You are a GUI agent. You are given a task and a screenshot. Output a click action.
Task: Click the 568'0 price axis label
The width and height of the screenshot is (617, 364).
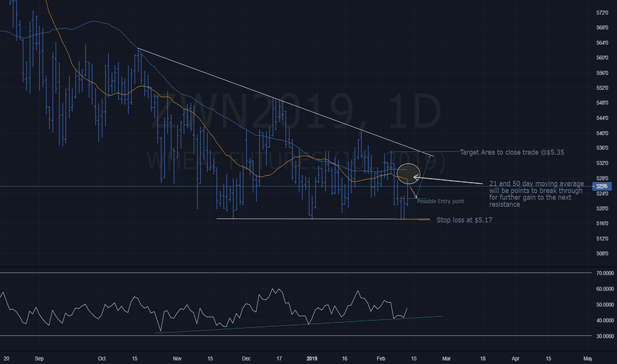(x=602, y=28)
